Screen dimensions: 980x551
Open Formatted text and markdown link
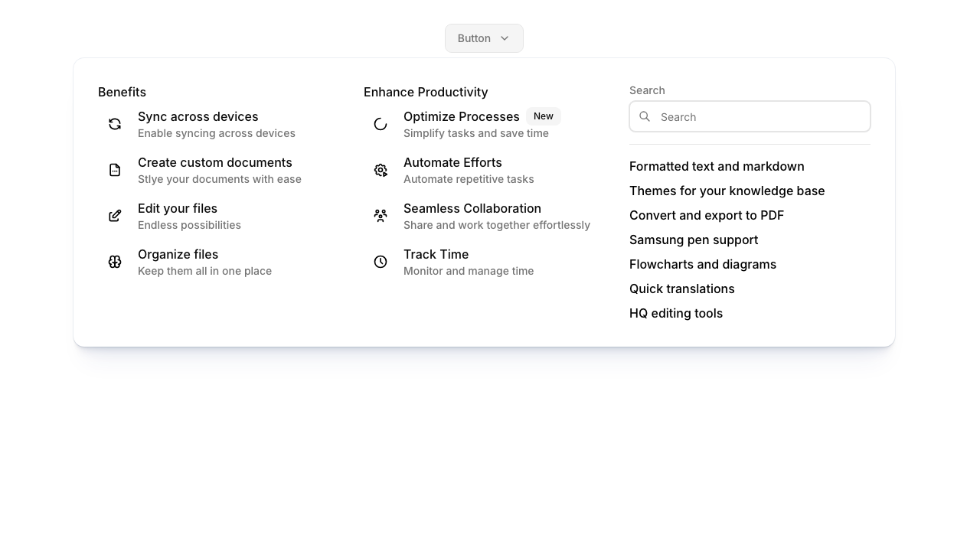pyautogui.click(x=717, y=167)
